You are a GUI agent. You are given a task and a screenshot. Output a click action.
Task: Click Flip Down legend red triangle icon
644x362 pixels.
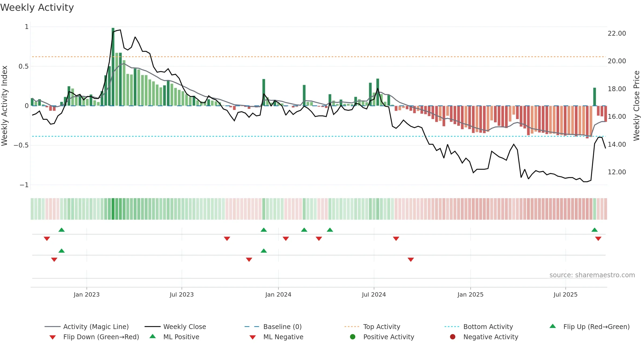[x=53, y=337]
